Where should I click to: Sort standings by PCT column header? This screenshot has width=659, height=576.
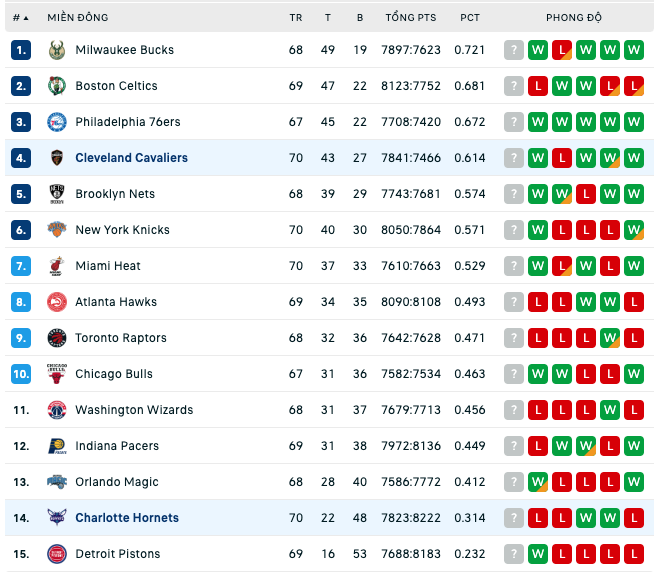[x=470, y=18]
